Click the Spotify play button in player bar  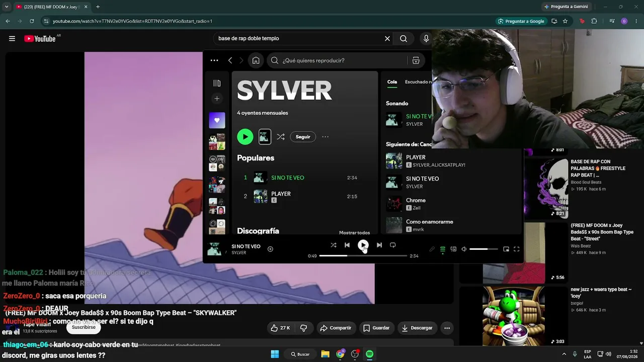pyautogui.click(x=363, y=245)
